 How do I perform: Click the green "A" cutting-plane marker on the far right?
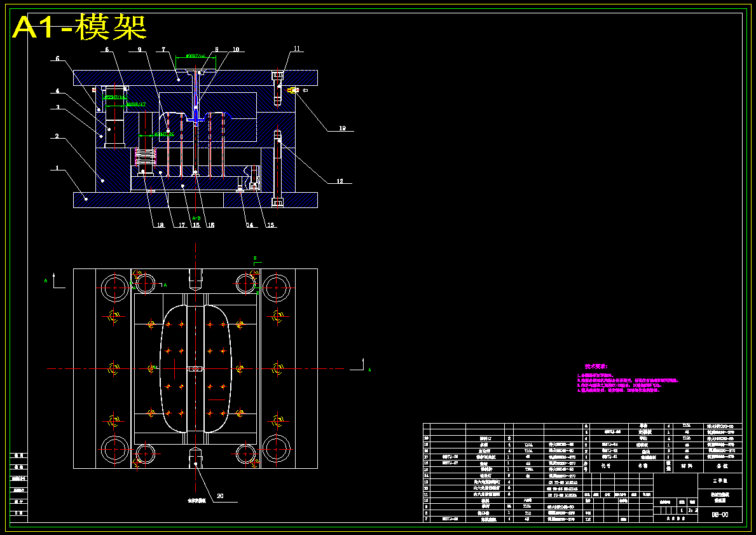tap(370, 370)
